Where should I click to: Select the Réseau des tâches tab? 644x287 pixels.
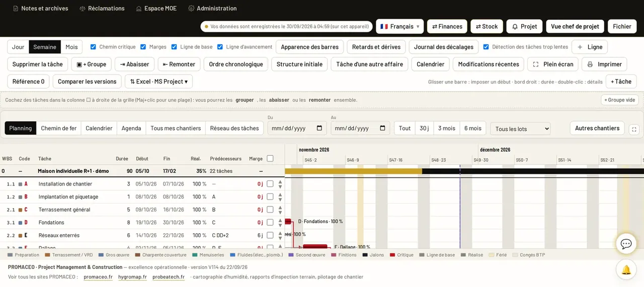(234, 128)
